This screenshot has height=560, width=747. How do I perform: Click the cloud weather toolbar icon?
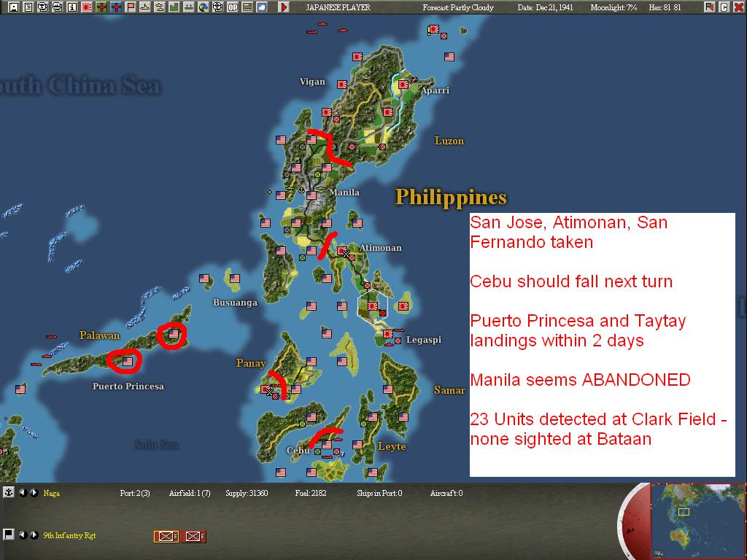click(262, 7)
